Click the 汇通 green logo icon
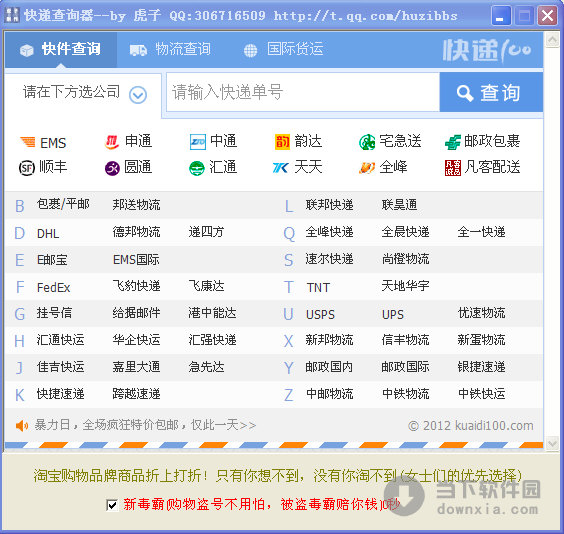This screenshot has width=564, height=534. click(197, 168)
